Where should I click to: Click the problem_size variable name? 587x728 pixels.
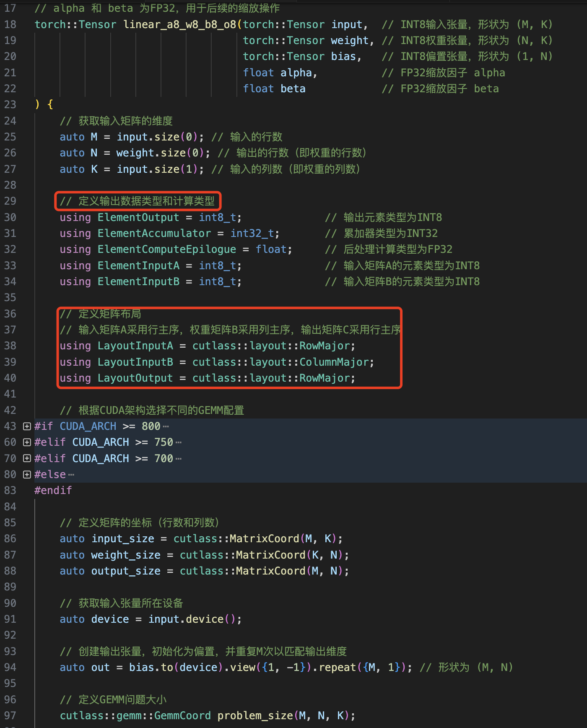click(x=255, y=715)
